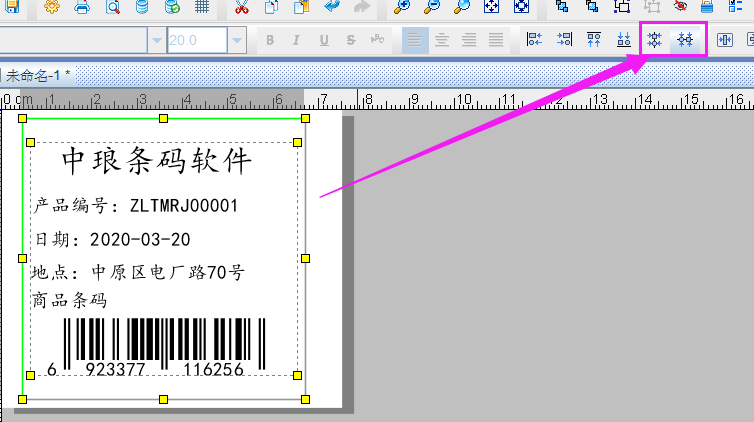Expand the font size dropdown arrow
Viewport: 754px width, 422px height.
(x=237, y=40)
